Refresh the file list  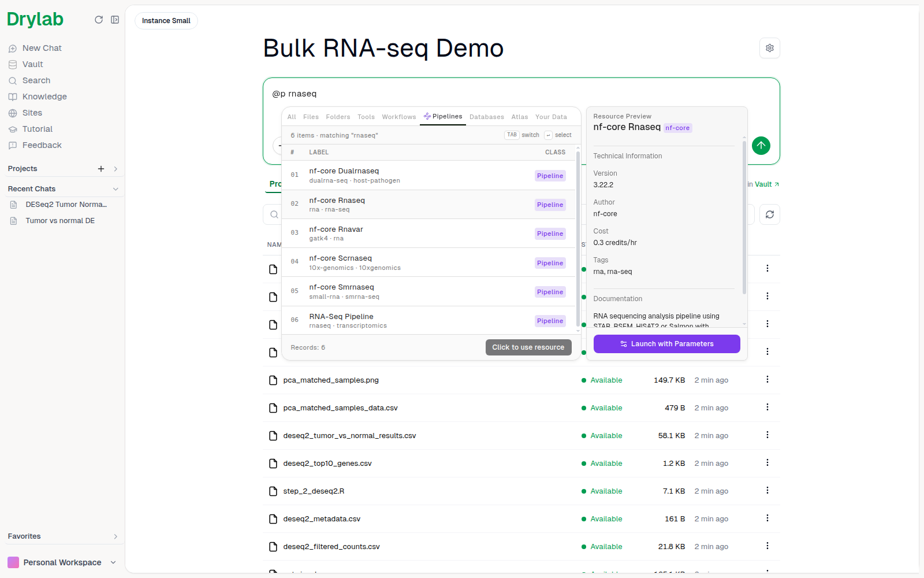click(769, 214)
